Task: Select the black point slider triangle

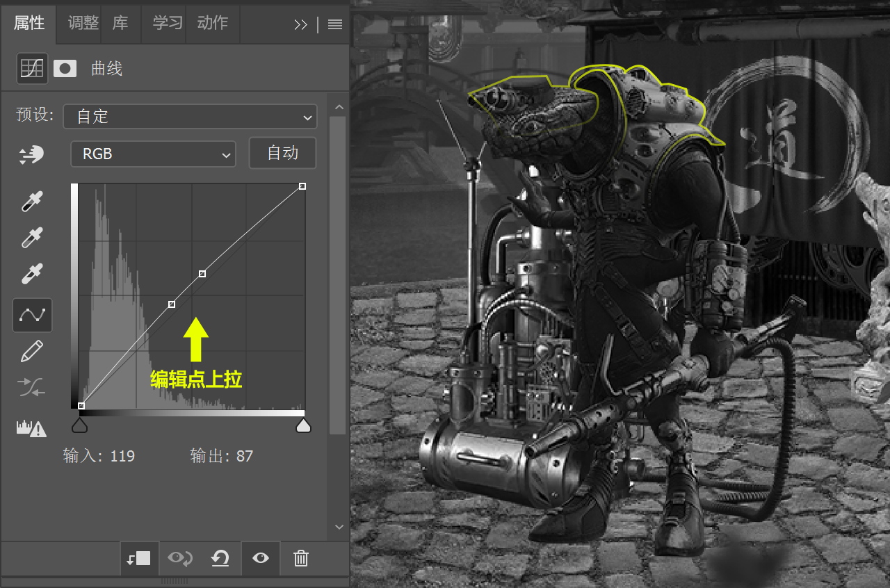Action: click(80, 424)
